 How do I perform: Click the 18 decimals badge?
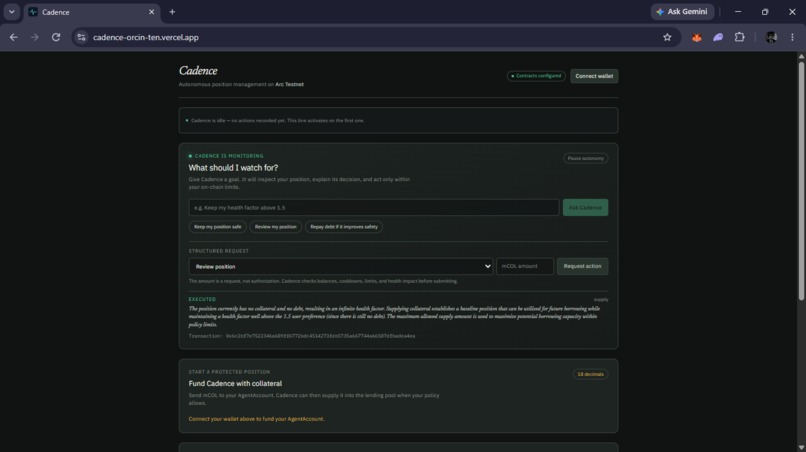[590, 374]
